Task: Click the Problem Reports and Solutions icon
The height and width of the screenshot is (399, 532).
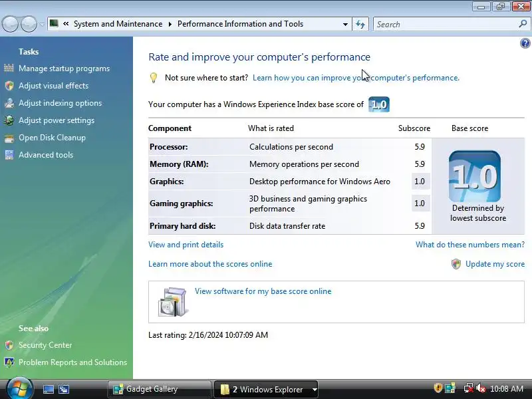Action: click(x=9, y=362)
